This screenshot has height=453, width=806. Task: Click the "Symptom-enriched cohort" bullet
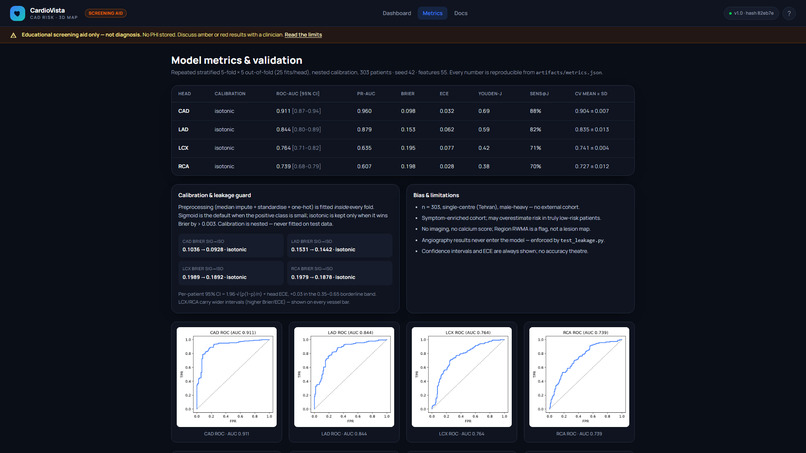(x=511, y=218)
